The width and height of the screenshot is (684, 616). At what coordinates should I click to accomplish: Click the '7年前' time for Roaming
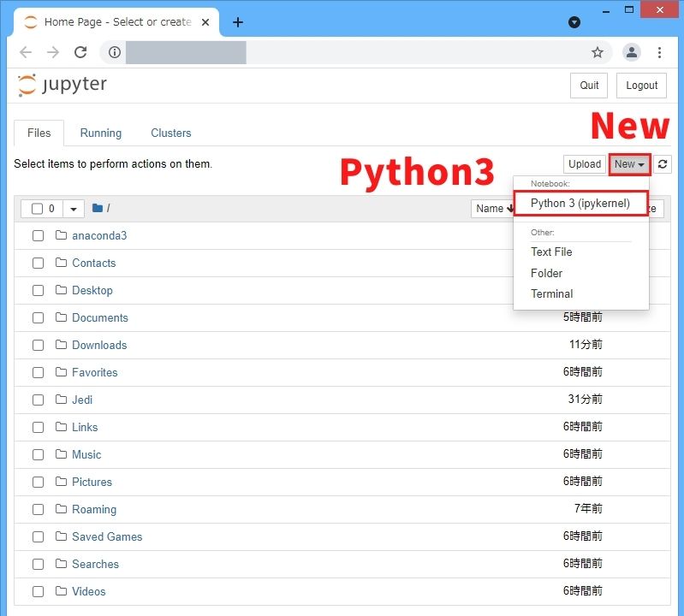click(588, 509)
